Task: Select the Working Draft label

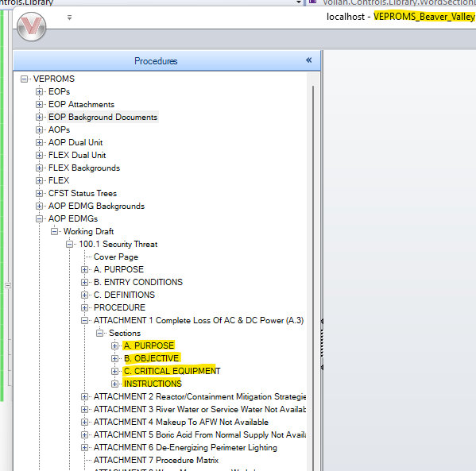Action: [x=88, y=232]
